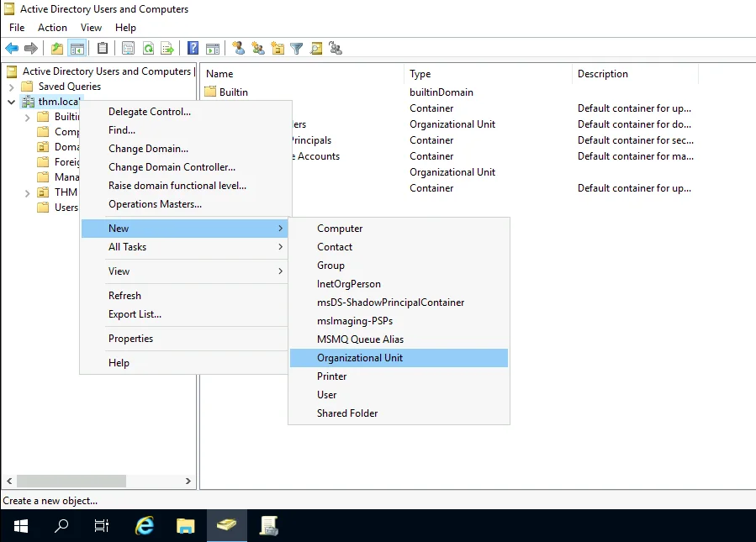Collapse the thm.local tree node
Screen dimensions: 756x542
(x=12, y=102)
